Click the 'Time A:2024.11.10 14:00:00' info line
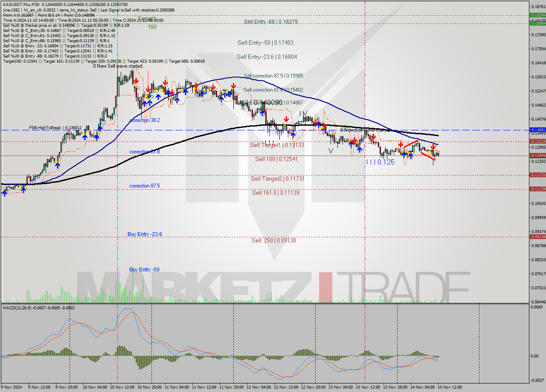546x392 pixels. 83,20
